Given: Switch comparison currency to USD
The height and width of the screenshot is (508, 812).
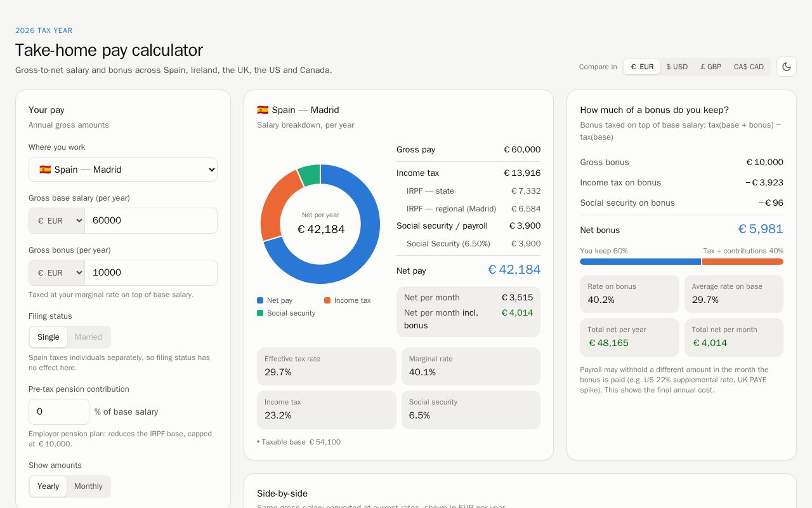Looking at the screenshot, I should tap(677, 67).
